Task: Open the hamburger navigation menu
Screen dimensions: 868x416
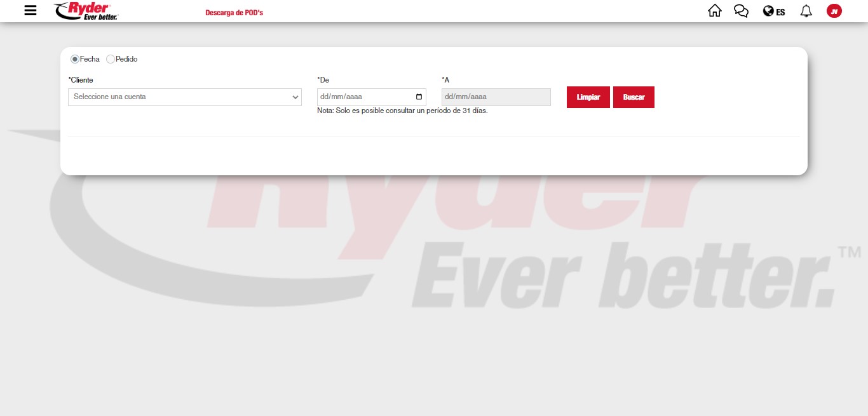Action: click(31, 10)
